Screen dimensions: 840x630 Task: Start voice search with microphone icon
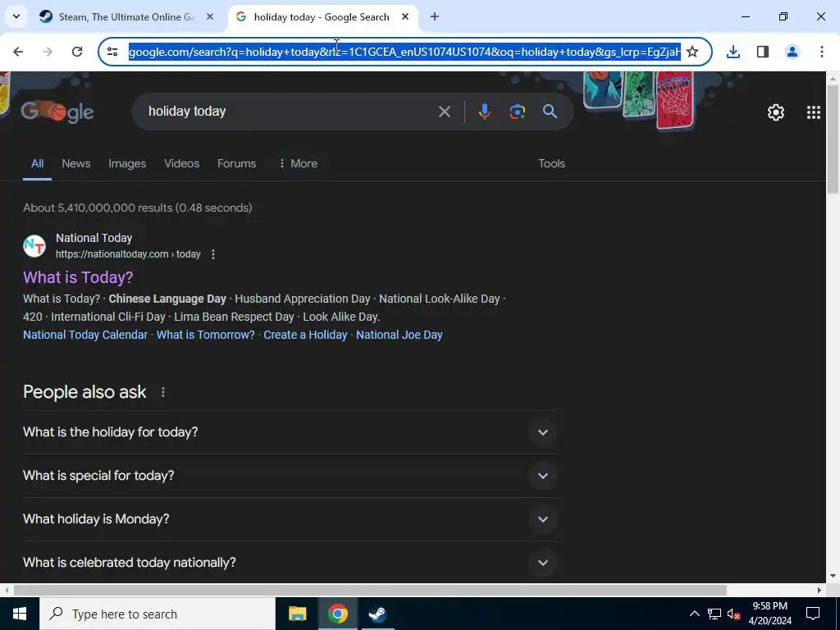pos(484,112)
